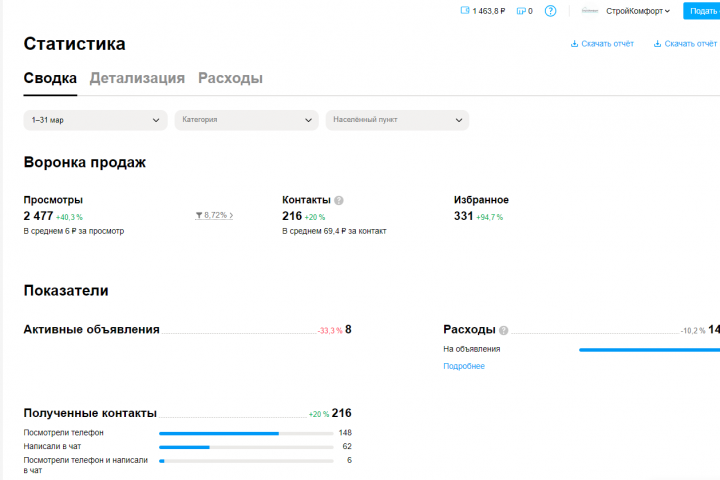Open the help question mark icon in header
Screen dimensions: 720x480
tap(550, 11)
